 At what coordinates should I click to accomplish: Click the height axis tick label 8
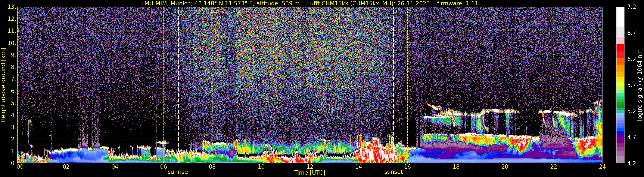(13, 67)
